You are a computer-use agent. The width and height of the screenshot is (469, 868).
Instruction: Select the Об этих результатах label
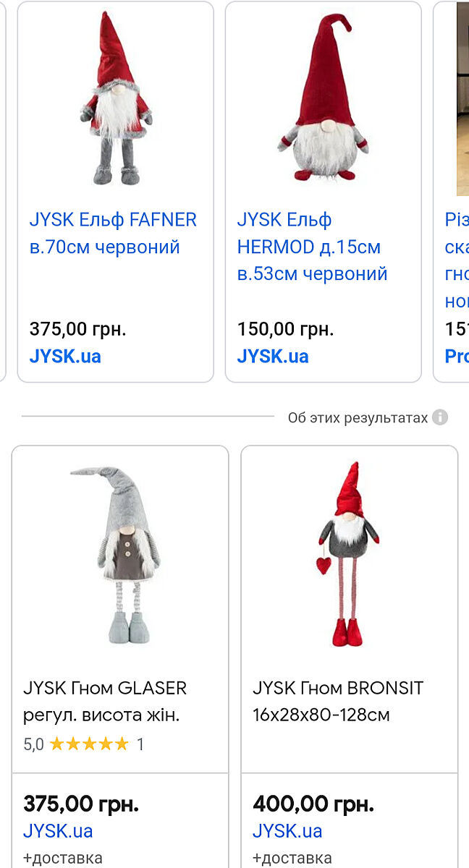pyautogui.click(x=358, y=418)
